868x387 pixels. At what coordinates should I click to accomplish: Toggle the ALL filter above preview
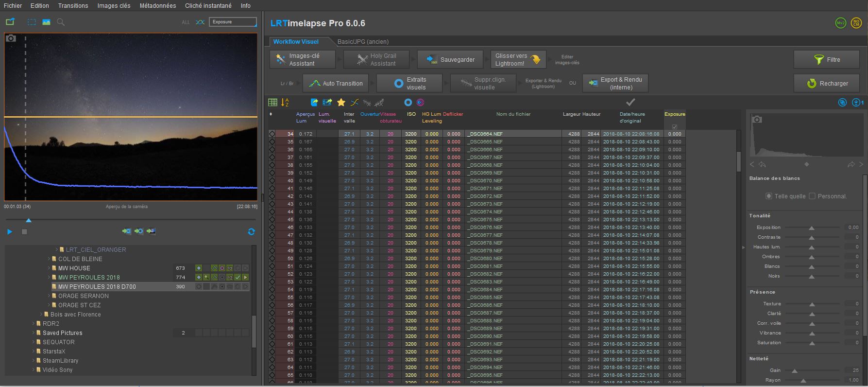pos(186,22)
